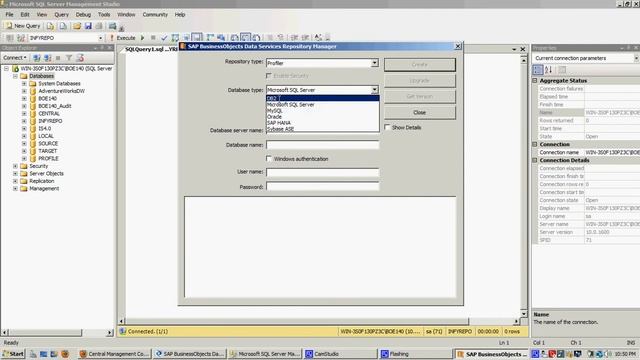Click the Windows Start button

click(x=13, y=354)
